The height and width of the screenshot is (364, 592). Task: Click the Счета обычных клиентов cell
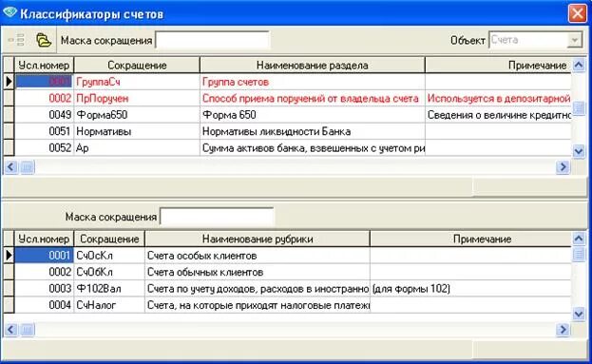click(258, 272)
